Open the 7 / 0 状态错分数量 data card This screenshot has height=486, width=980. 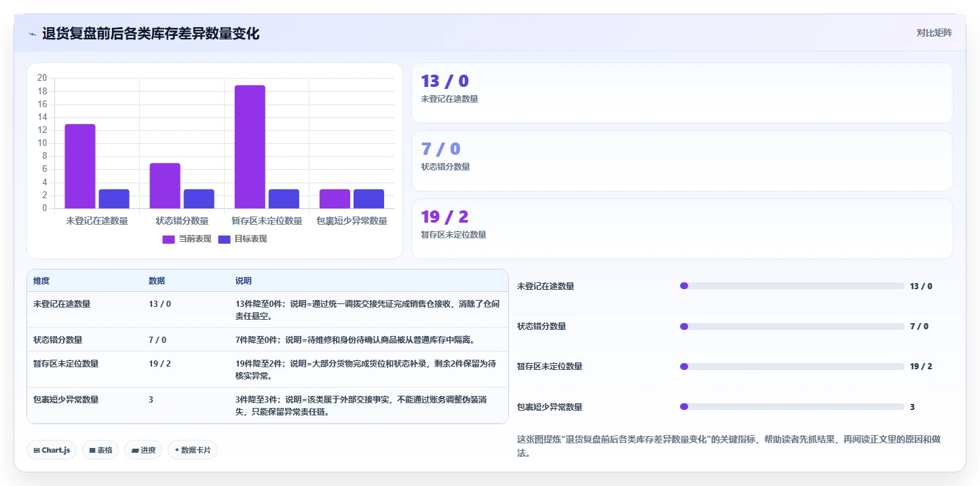682,161
